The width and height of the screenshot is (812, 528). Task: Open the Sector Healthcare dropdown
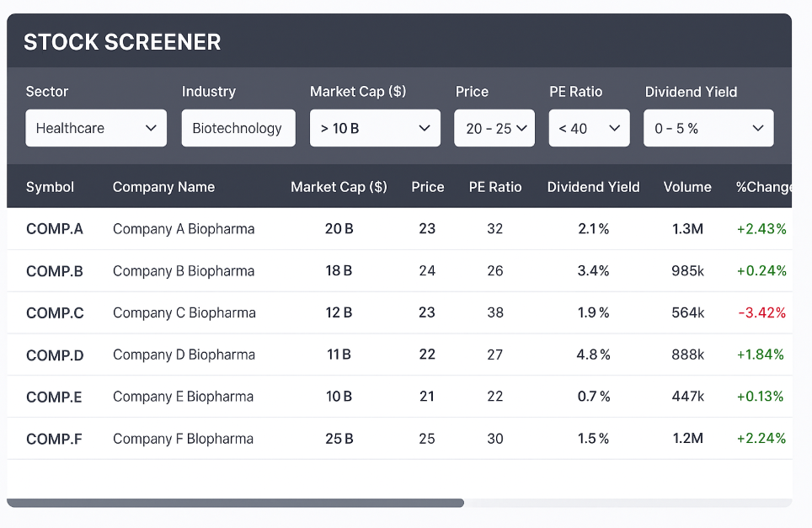pyautogui.click(x=96, y=128)
